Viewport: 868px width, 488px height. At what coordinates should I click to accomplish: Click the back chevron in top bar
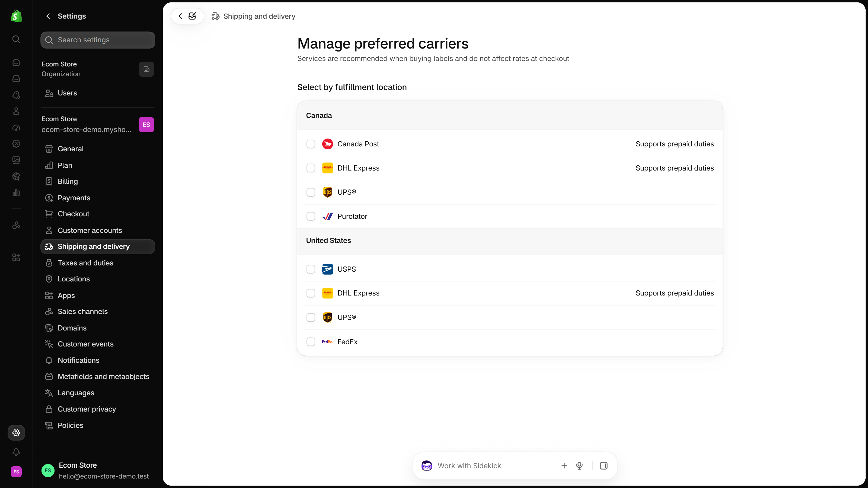click(180, 16)
